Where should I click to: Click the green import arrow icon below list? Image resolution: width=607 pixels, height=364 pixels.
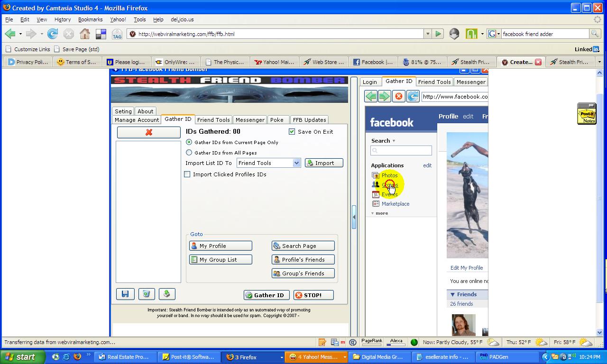[167, 294]
